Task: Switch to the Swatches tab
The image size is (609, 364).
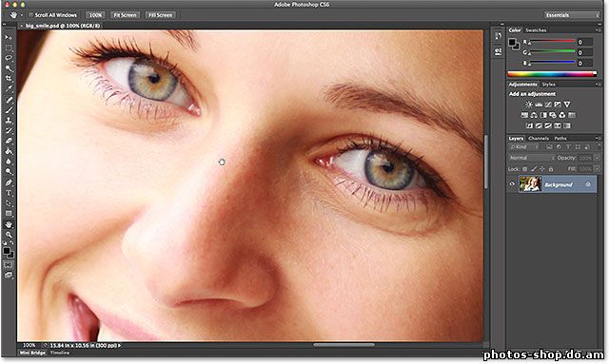Action: (x=536, y=30)
